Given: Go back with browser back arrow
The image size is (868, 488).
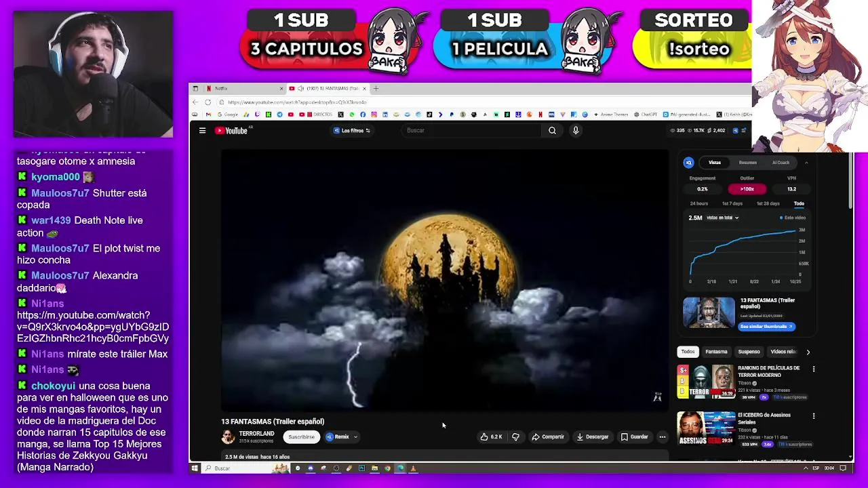Looking at the screenshot, I should pyautogui.click(x=195, y=102).
